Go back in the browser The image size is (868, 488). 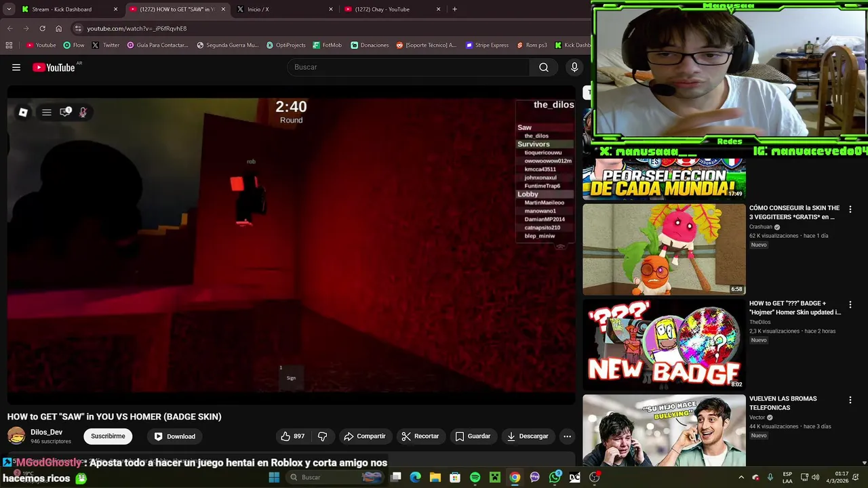9,28
